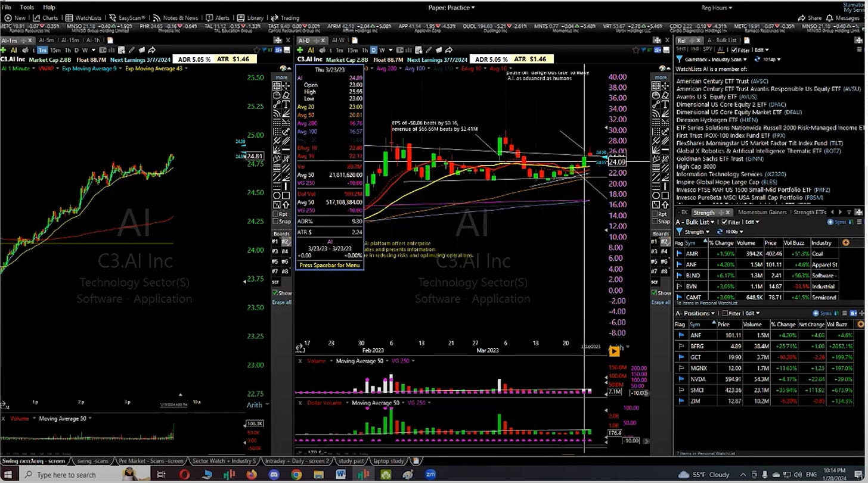Select the W timeframe on the daily chart
This screenshot has height=483, width=868.
click(x=381, y=50)
